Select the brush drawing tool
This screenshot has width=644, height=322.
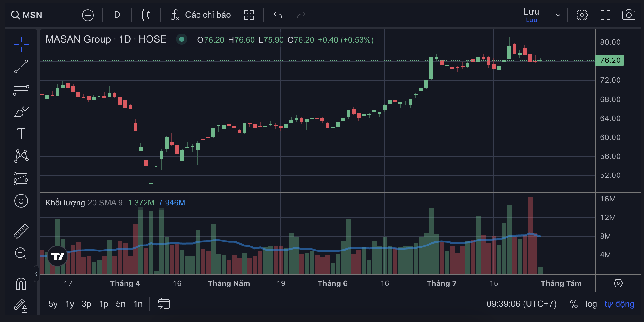[21, 112]
